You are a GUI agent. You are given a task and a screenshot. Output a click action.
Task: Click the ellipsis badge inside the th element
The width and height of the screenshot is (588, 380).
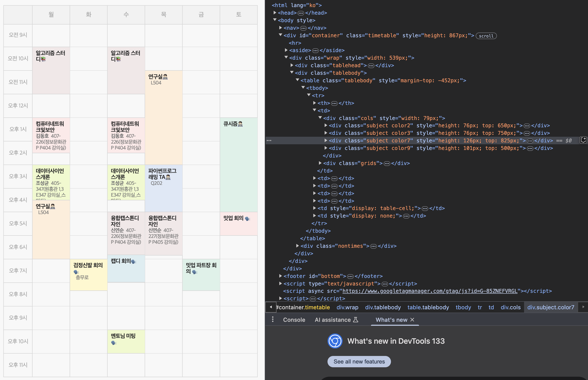coord(334,103)
